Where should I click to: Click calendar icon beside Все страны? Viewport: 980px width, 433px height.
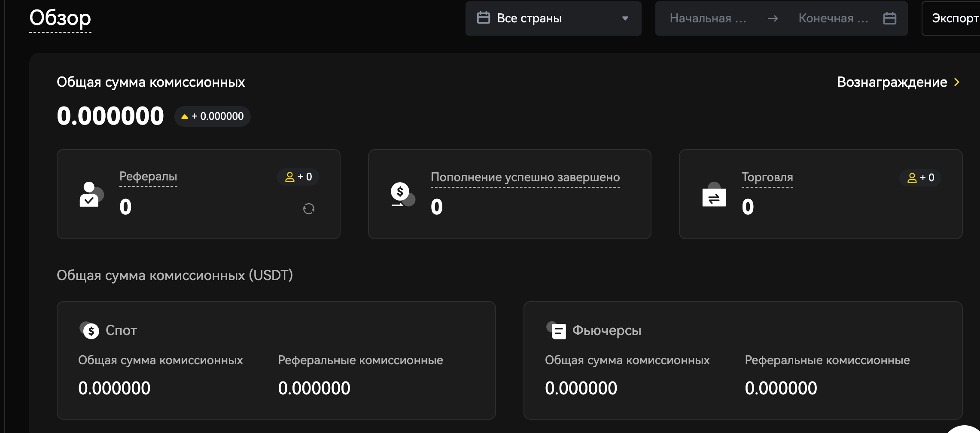pyautogui.click(x=483, y=18)
